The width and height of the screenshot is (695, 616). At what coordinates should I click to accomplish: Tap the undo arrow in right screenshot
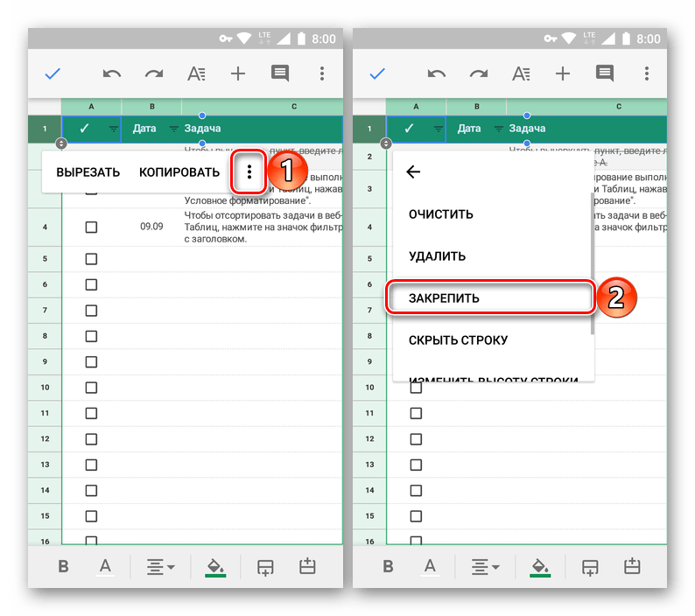pos(437,73)
